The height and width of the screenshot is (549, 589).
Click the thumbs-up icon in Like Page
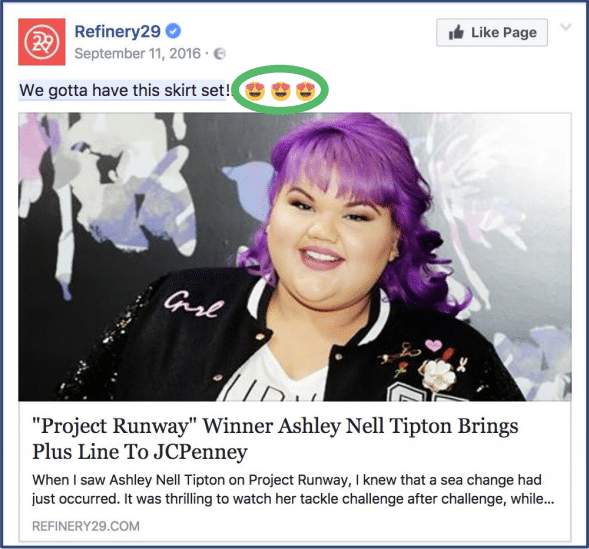(456, 32)
